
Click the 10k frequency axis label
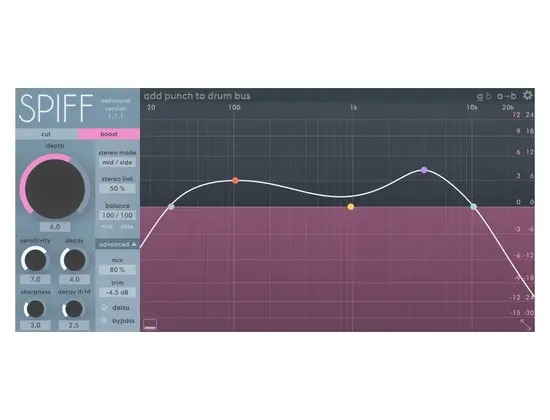pyautogui.click(x=472, y=107)
